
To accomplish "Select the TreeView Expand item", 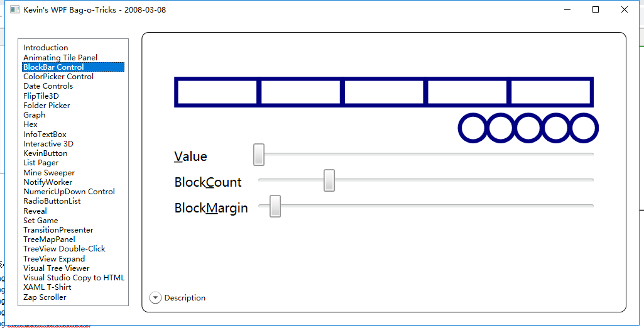I will coord(54,259).
